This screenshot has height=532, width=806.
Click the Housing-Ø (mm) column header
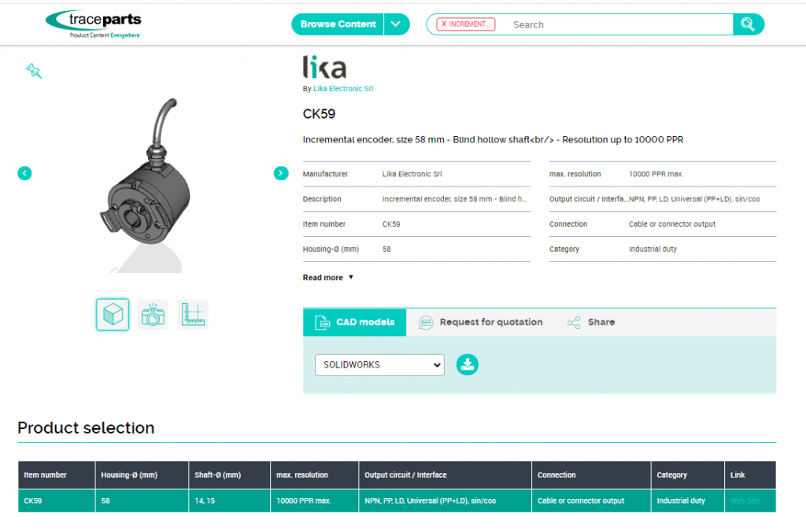(142, 475)
